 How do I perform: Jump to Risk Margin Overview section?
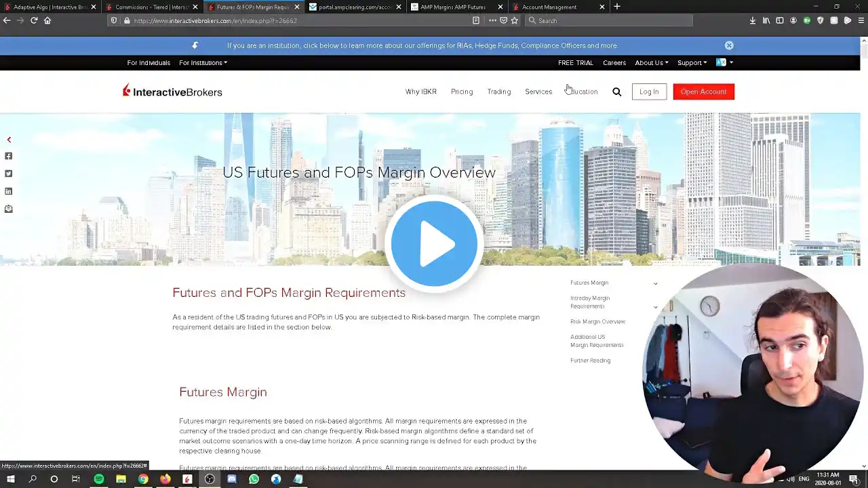pyautogui.click(x=597, y=322)
